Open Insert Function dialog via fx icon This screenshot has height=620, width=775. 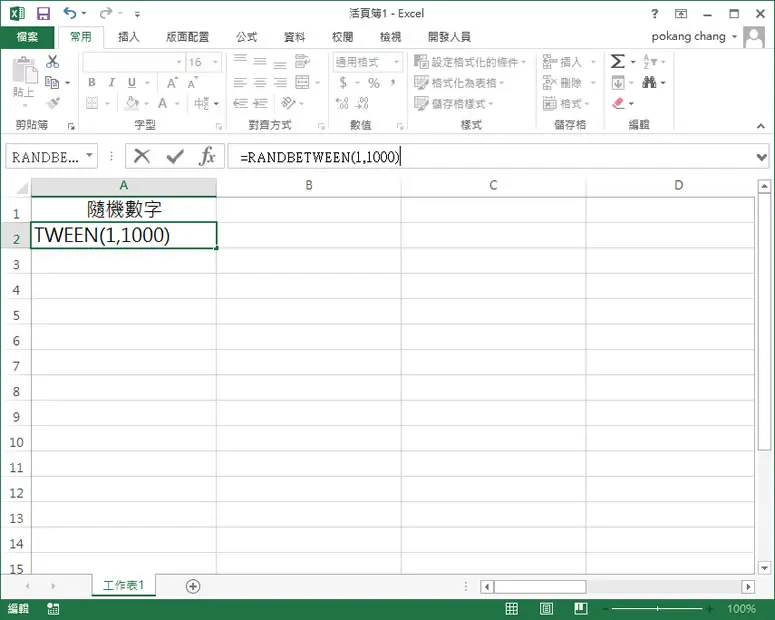tap(207, 156)
